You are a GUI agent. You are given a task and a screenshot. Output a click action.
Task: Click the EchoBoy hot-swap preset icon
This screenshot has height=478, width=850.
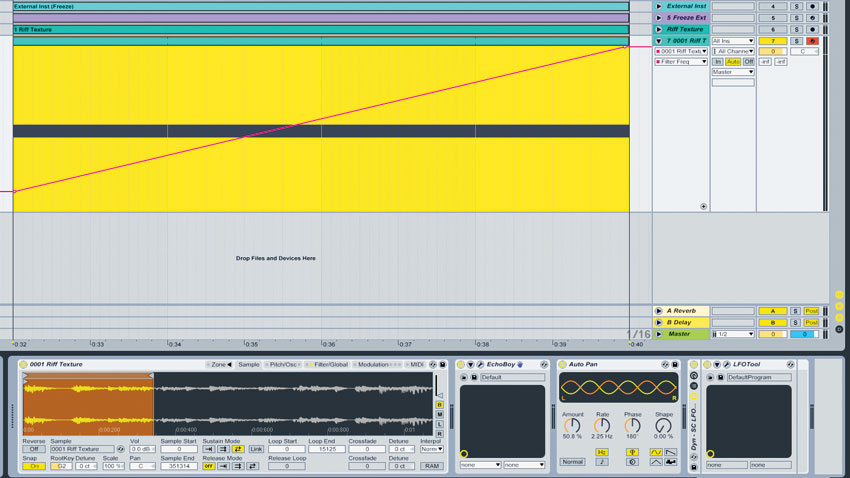coord(544,365)
